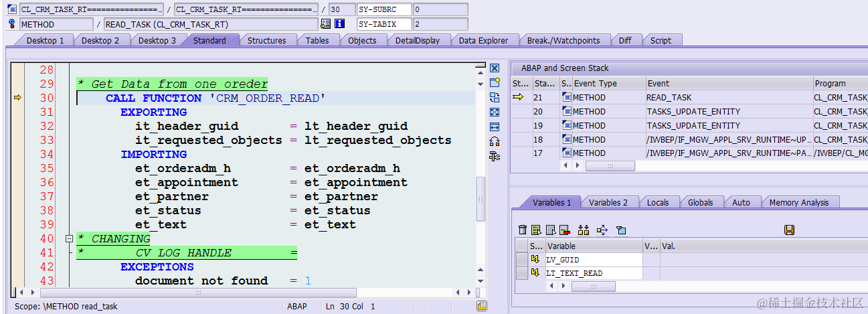Click the SY-SUBRC system field

384,9
